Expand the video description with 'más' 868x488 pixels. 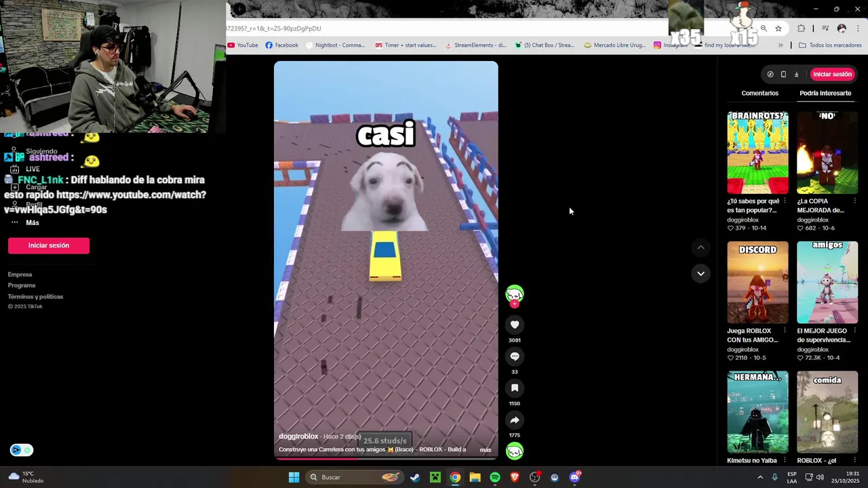[x=486, y=450]
